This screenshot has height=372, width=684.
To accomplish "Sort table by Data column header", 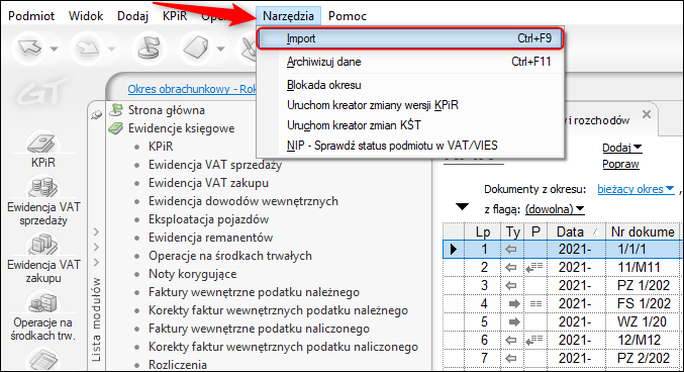I will [x=576, y=232].
